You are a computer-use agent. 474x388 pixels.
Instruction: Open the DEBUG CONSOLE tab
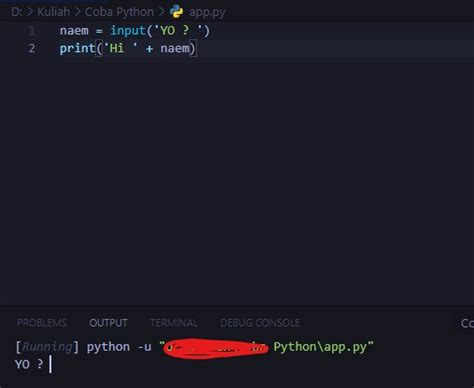(260, 323)
